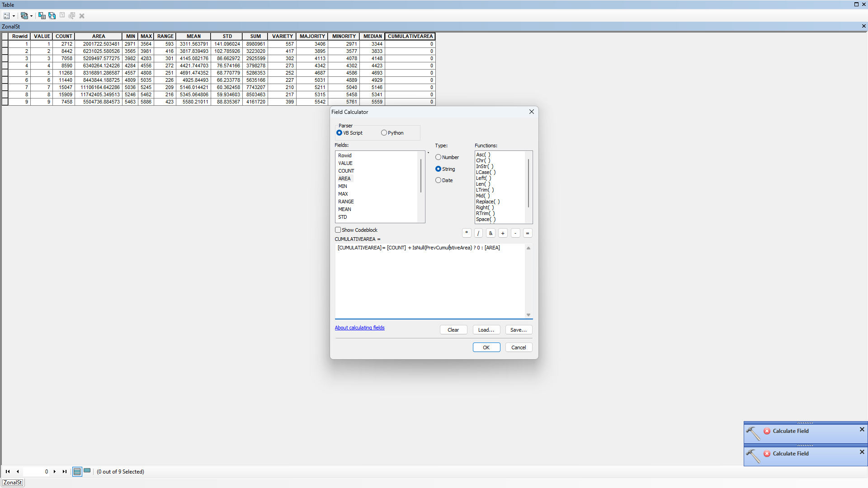Viewport: 868px width, 488px height.
Task: Click Cancel in Field Calculator
Action: point(519,347)
